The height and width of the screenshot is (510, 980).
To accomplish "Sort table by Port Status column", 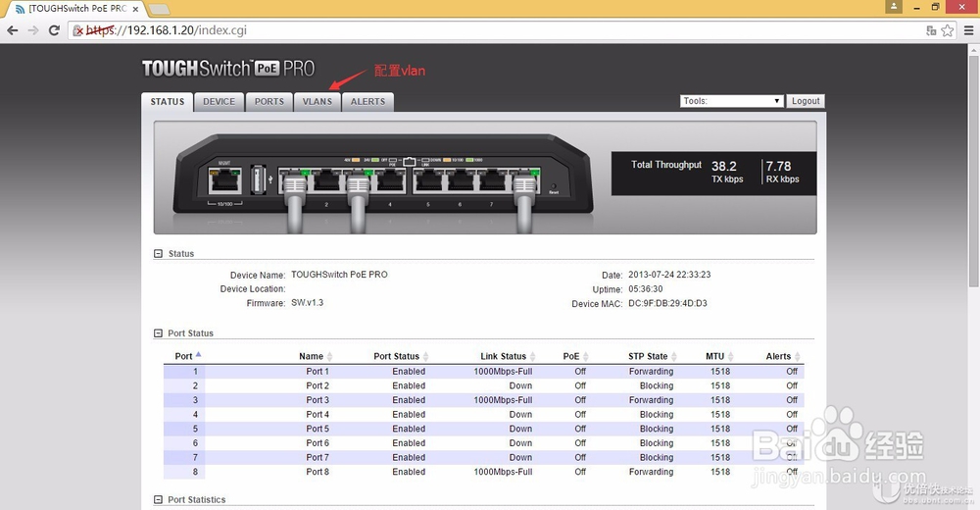I will tap(401, 356).
